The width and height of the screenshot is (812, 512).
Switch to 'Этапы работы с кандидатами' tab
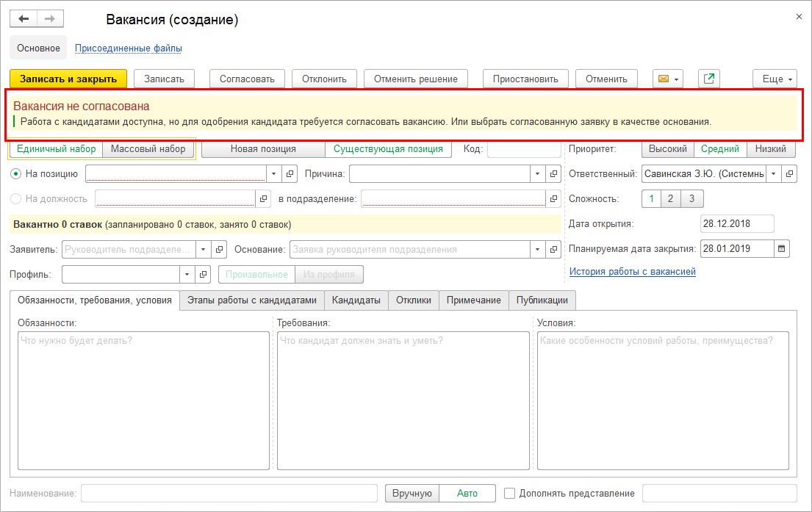pyautogui.click(x=251, y=300)
